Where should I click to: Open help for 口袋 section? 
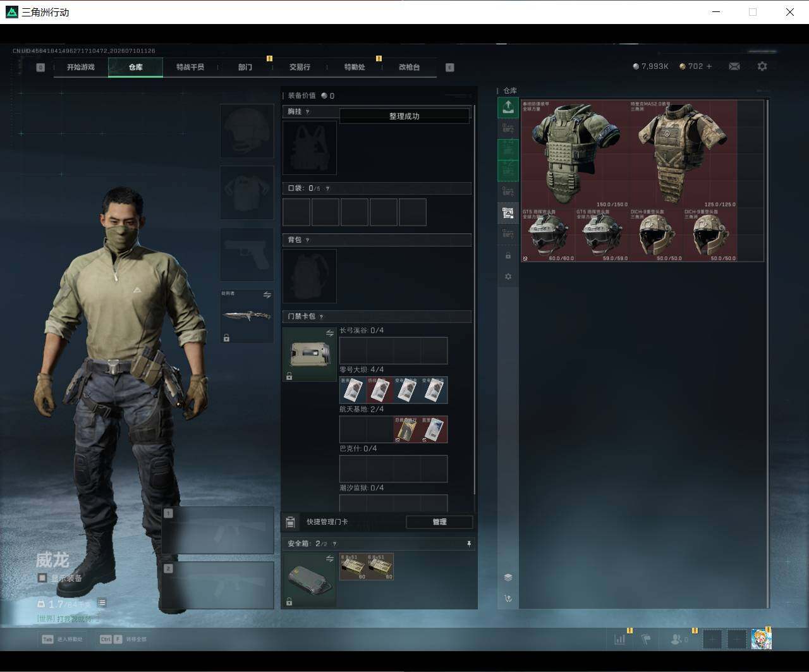coord(327,188)
